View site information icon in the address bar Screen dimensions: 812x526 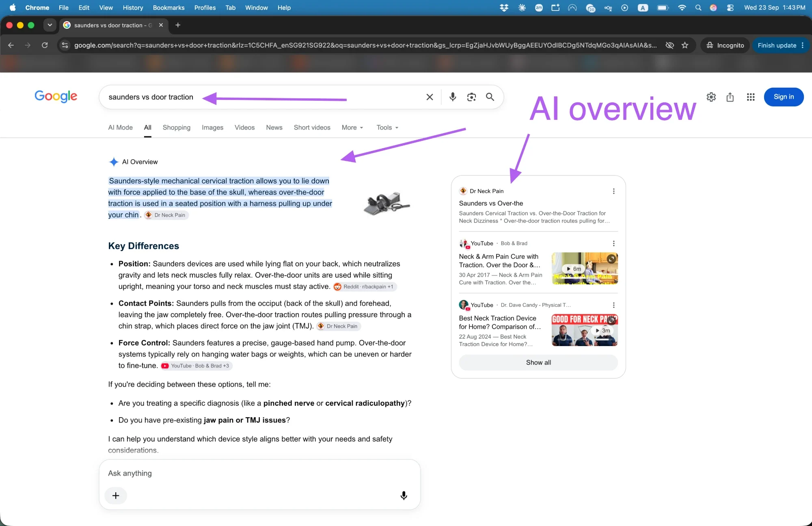pos(65,45)
